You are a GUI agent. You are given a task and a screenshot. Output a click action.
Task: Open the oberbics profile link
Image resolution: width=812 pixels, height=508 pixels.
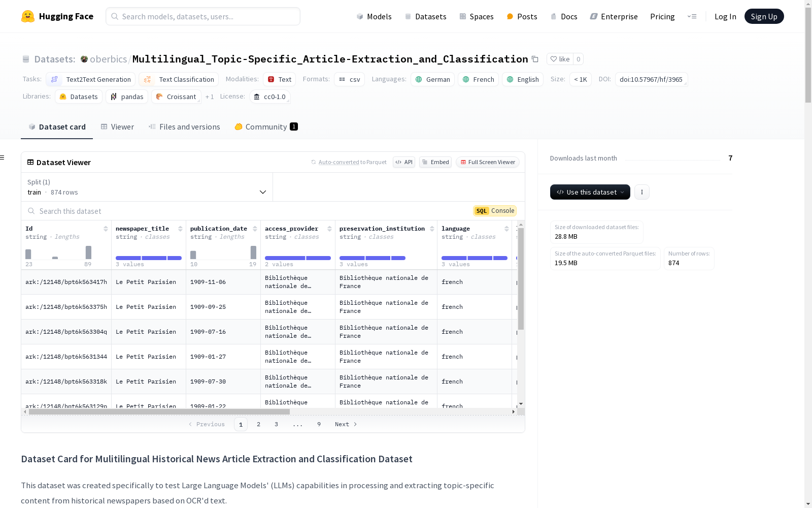tap(109, 59)
